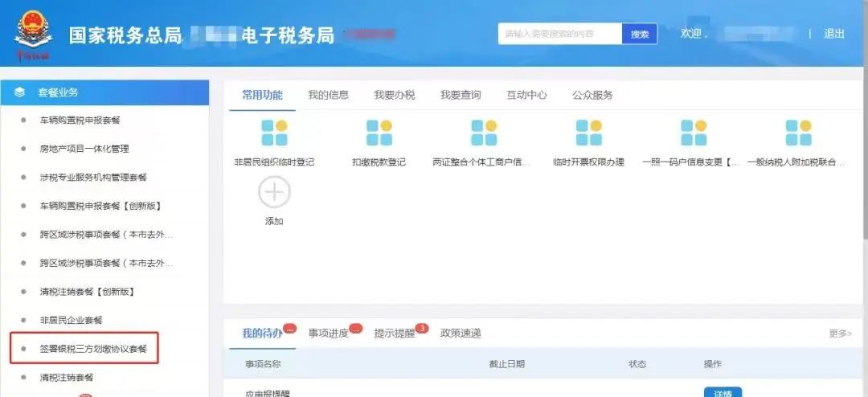Switch to the 我要查询 tab
Screen dimensions: 868x397
[461, 95]
